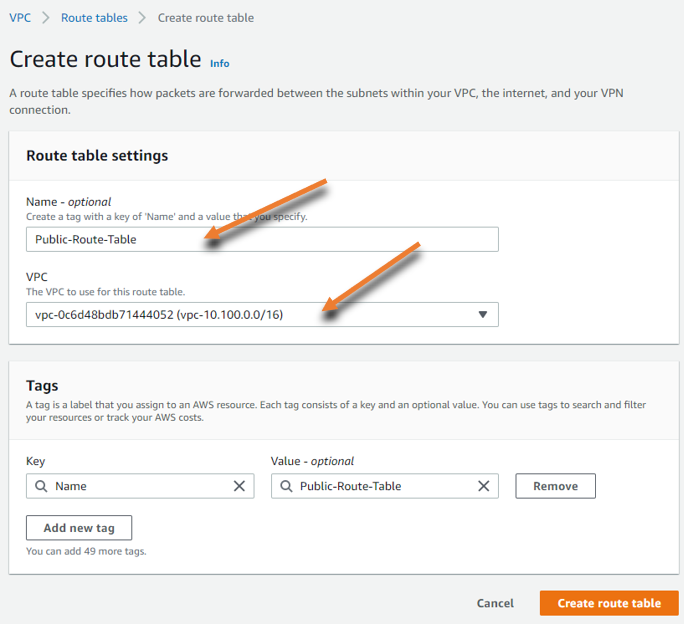The image size is (684, 624).
Task: Click the Route table settings heading
Action: click(97, 156)
